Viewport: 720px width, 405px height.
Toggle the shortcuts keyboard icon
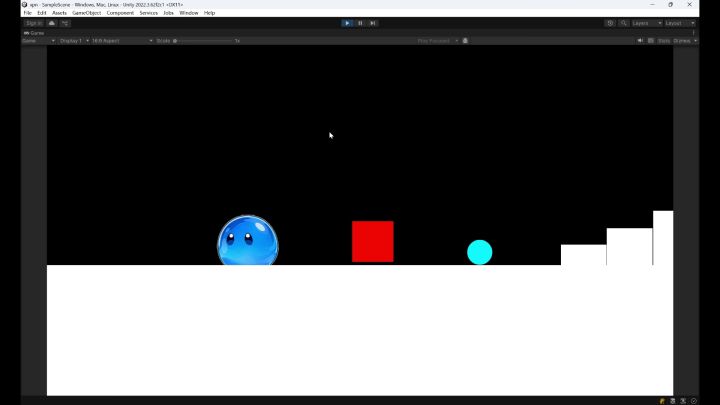(x=651, y=41)
